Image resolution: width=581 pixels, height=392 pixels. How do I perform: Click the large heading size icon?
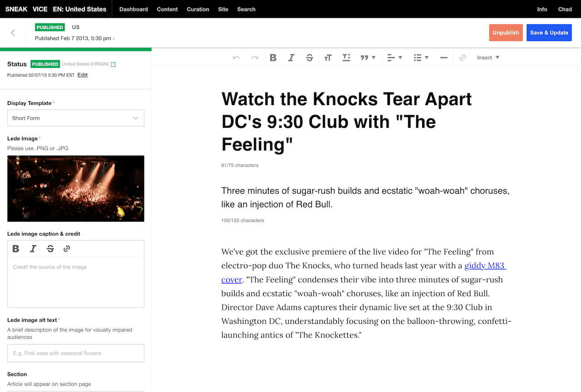(328, 58)
